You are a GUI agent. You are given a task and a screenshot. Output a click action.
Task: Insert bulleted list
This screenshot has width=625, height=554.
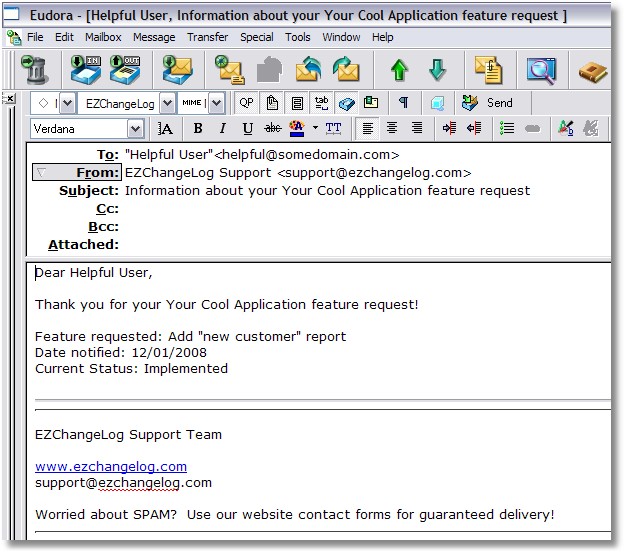[507, 128]
